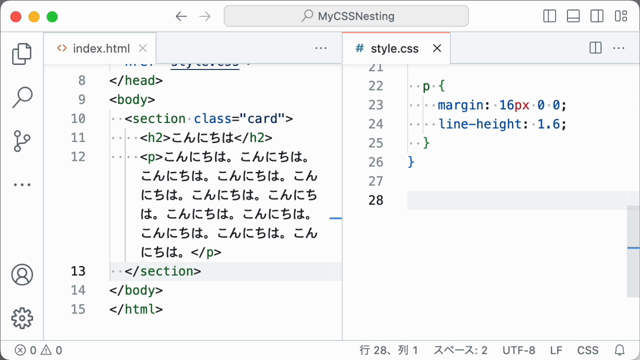Toggle the secondary side bar
The height and width of the screenshot is (360, 640).
597,16
